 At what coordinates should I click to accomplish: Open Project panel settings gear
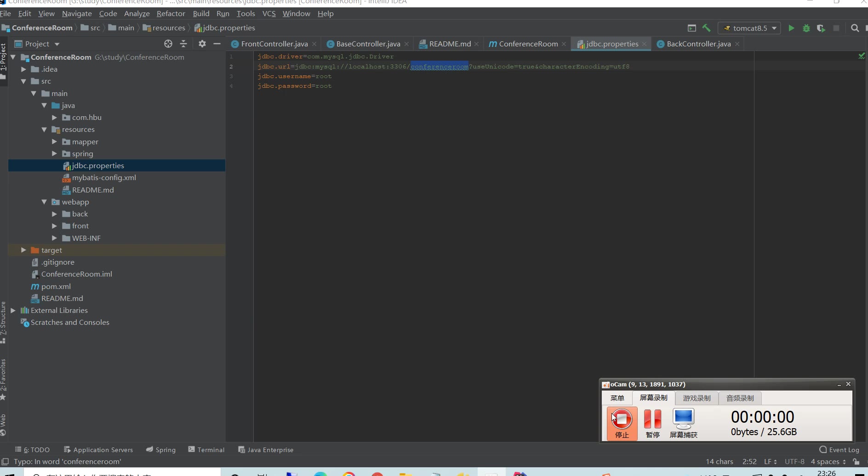click(202, 44)
